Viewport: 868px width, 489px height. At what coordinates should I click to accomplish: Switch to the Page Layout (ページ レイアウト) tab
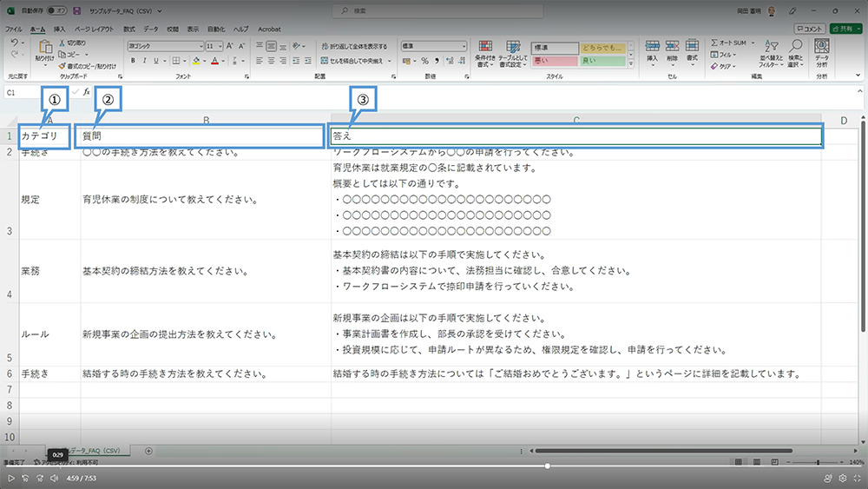click(94, 29)
